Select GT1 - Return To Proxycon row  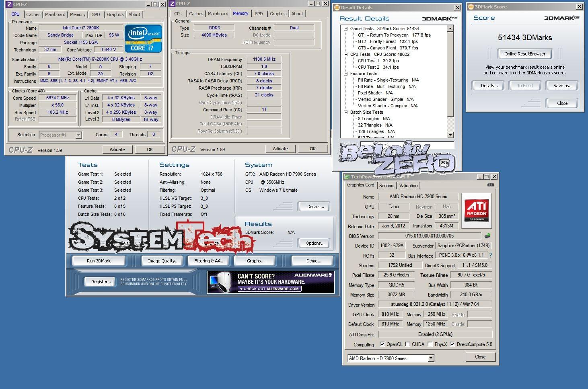(394, 35)
